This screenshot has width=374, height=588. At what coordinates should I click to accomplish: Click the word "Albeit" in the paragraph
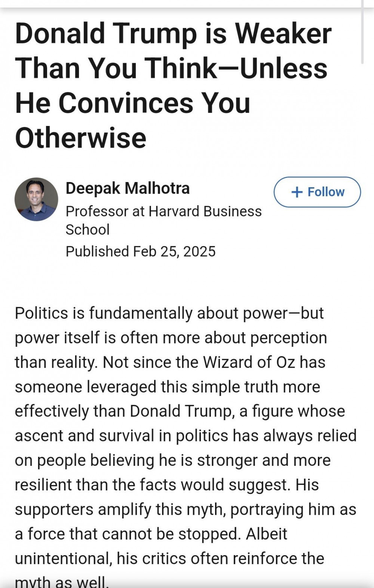point(266,534)
